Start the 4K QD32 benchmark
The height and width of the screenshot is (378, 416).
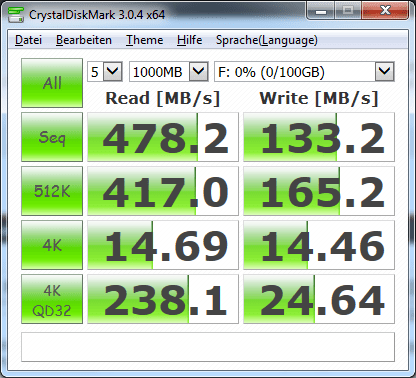click(x=52, y=299)
